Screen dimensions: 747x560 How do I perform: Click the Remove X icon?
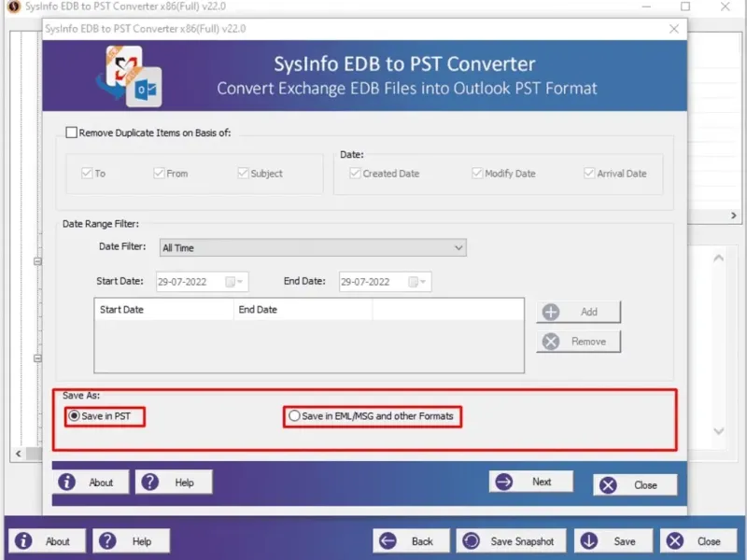click(551, 342)
